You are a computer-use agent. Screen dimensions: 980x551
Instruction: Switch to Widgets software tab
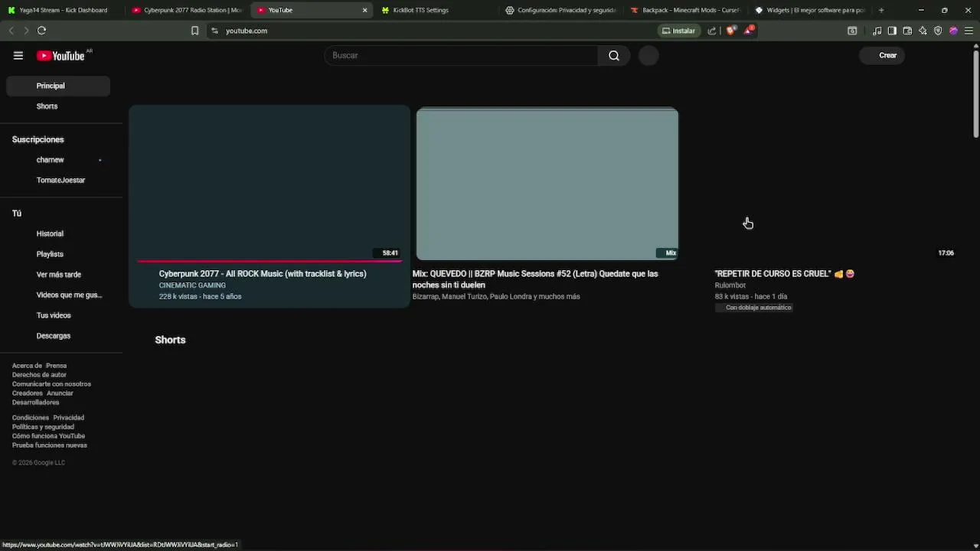(810, 10)
